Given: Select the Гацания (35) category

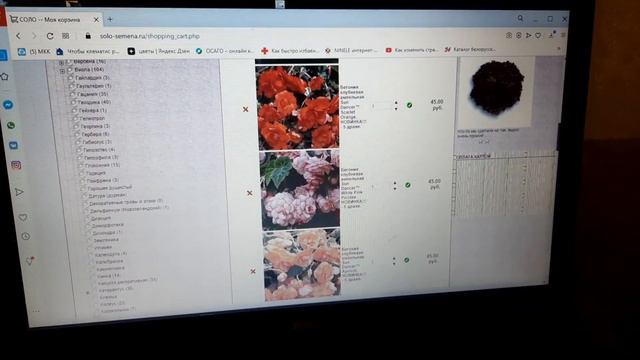Looking at the screenshot, I should (x=94, y=94).
